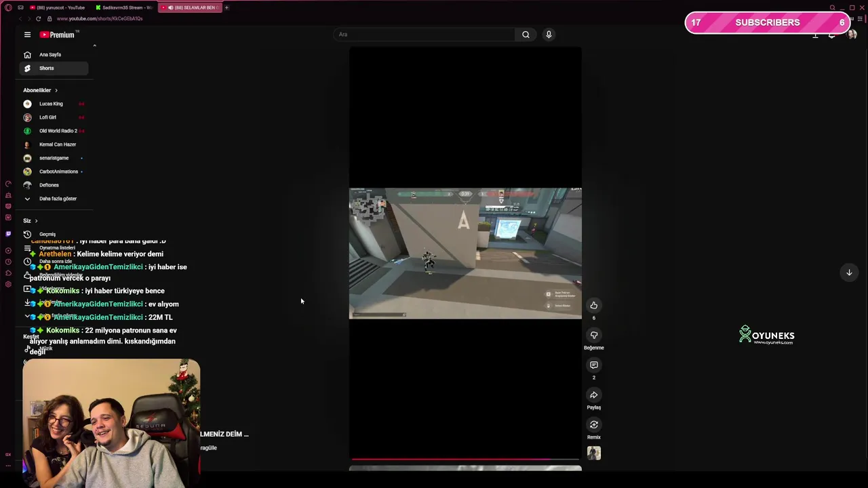
Task: Open the Opera menu logo
Action: point(8,7)
